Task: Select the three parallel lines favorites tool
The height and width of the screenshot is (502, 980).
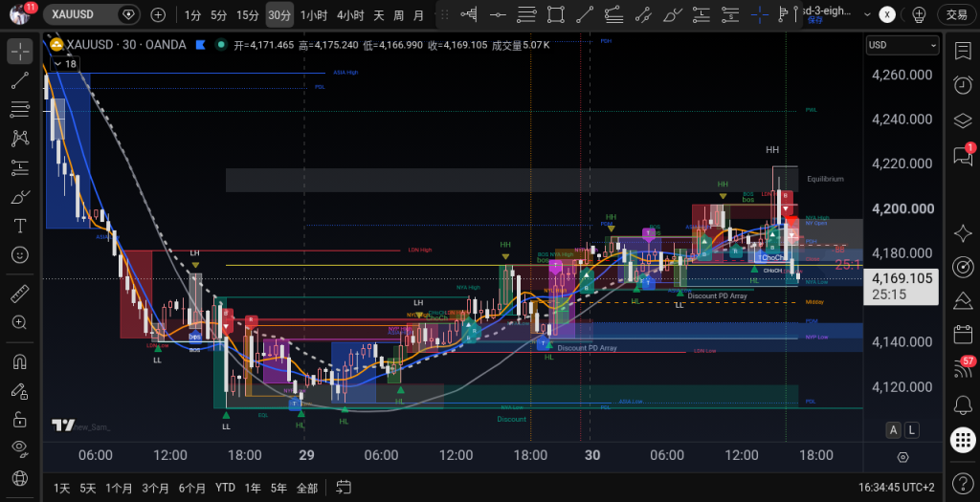Action: (527, 14)
